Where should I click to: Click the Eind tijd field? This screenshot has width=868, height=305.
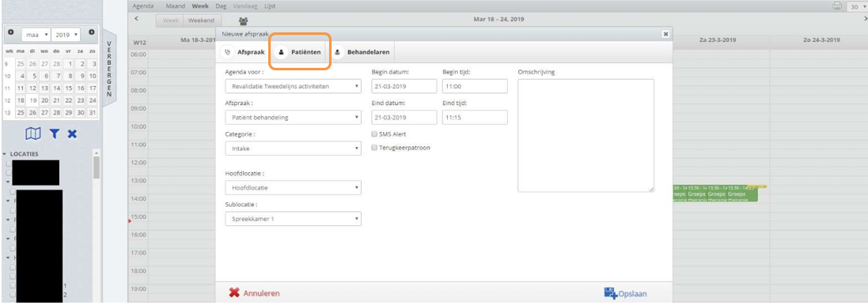475,117
